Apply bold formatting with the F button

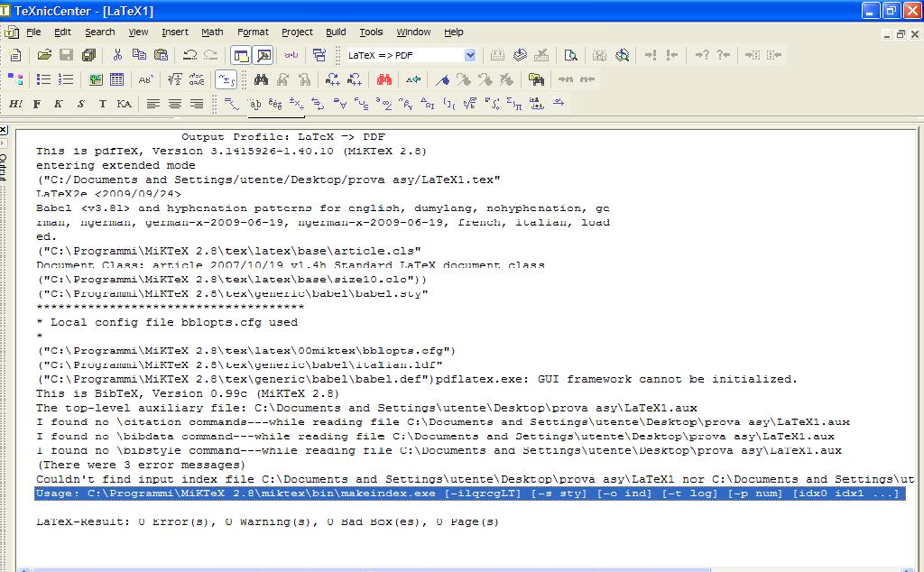(x=37, y=105)
